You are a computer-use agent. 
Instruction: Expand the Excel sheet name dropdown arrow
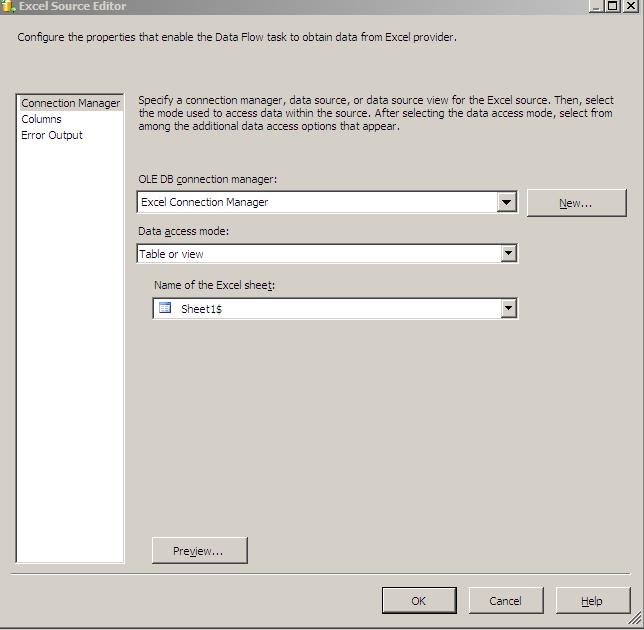pyautogui.click(x=508, y=308)
